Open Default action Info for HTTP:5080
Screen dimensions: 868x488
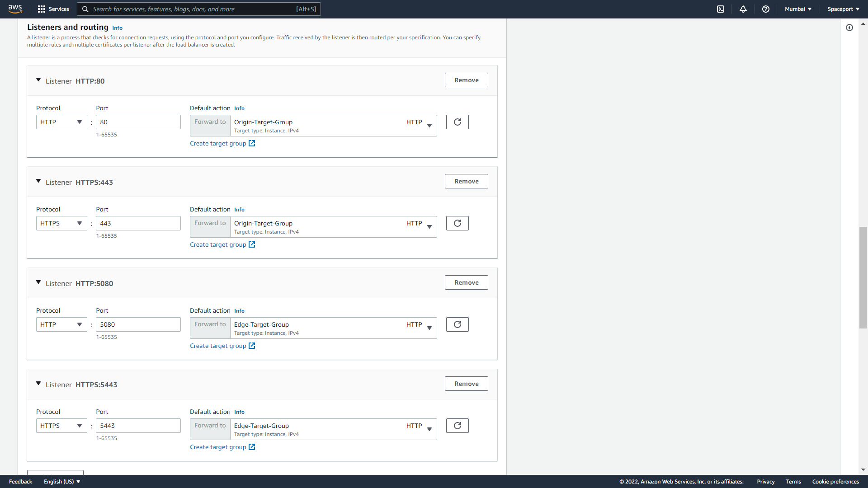[239, 311]
